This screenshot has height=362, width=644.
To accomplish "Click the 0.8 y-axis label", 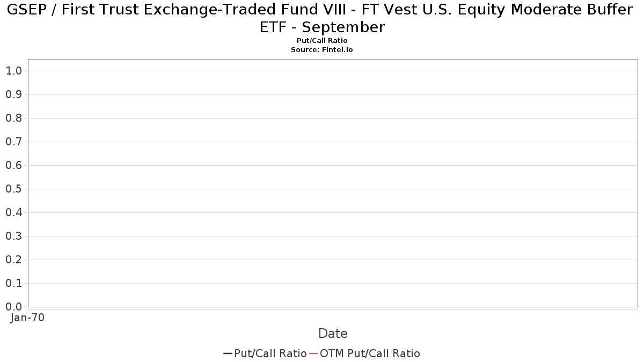I will [13, 118].
